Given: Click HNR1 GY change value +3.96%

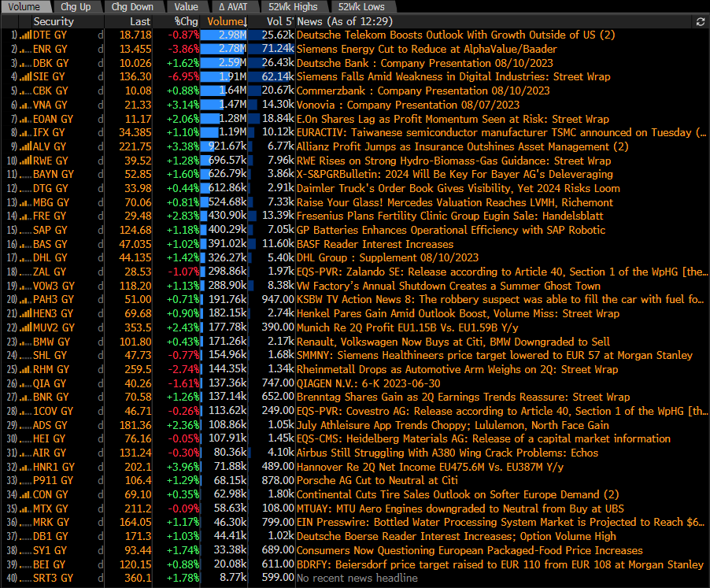Looking at the screenshot, I should click(183, 467).
